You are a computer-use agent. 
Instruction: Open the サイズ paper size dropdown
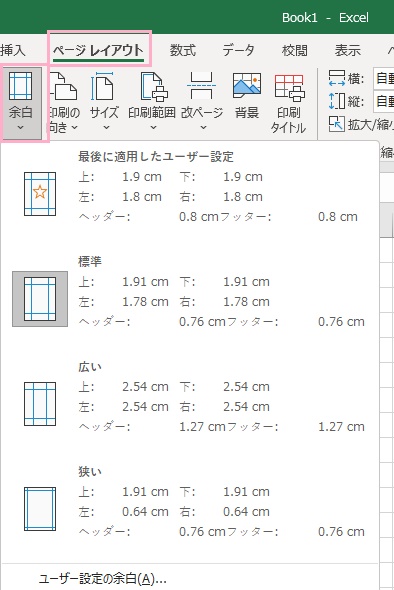click(104, 102)
